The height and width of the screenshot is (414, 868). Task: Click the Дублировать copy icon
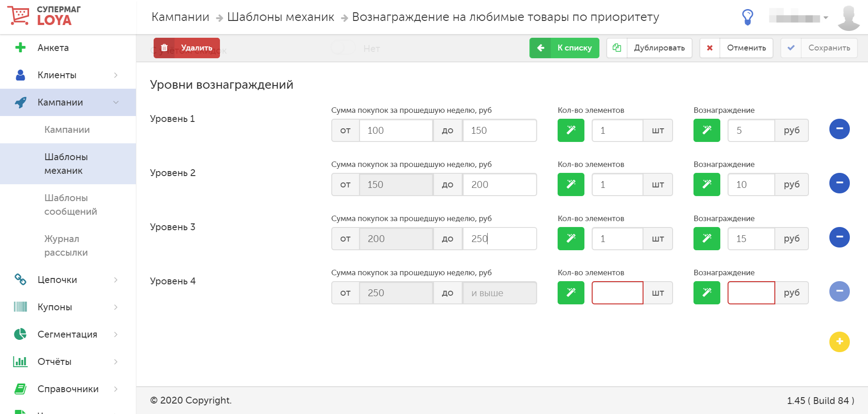tap(617, 48)
